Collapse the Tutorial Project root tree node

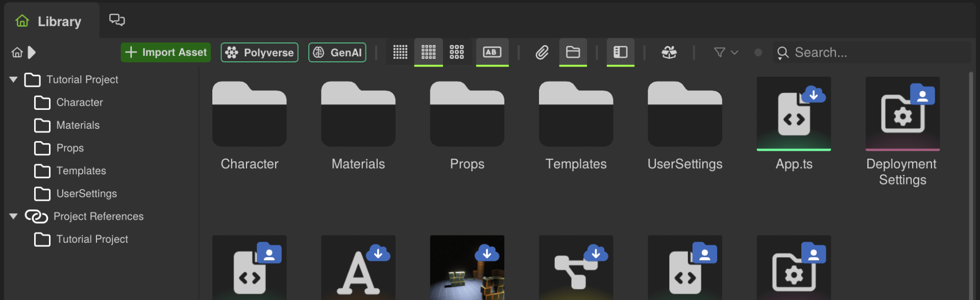pyautogui.click(x=14, y=80)
